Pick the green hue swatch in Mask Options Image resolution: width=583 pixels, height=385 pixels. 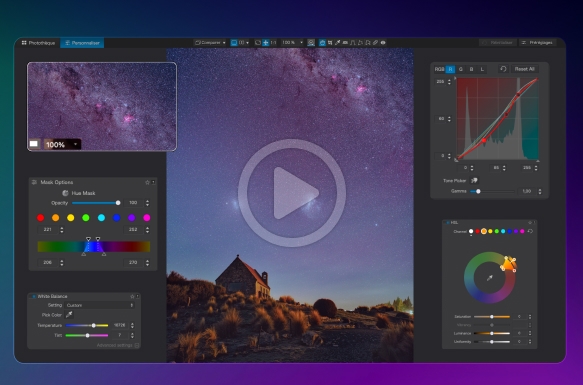pyautogui.click(x=86, y=218)
